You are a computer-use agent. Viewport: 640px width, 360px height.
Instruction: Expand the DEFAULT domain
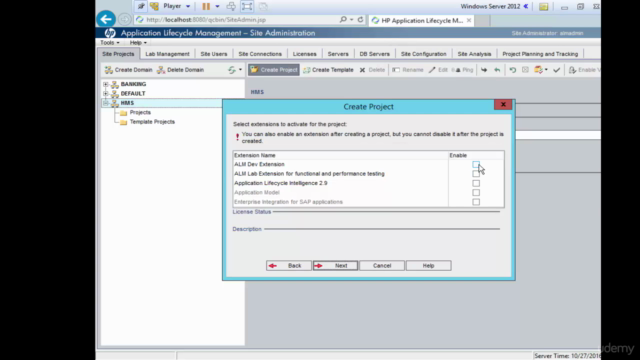click(106, 93)
